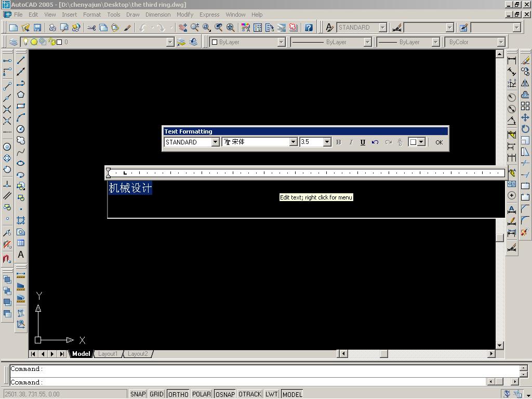The height and width of the screenshot is (399, 532).
Task: Click the Open file icon
Action: click(x=25, y=28)
